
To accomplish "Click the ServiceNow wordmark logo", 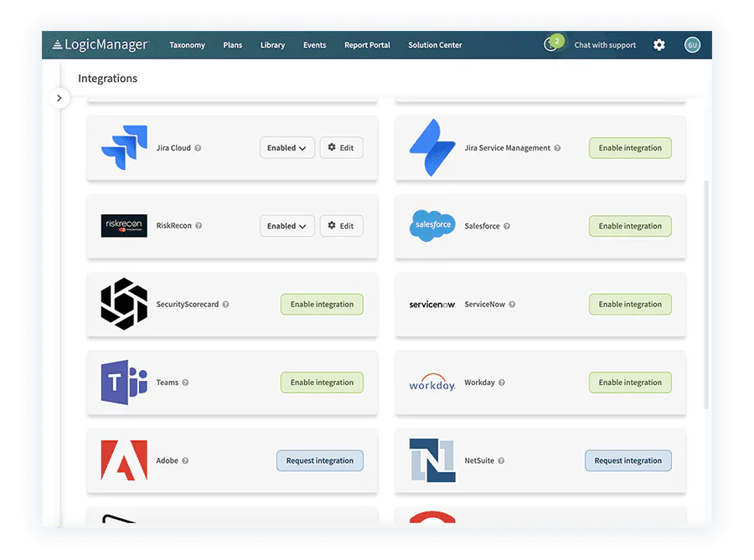I will (432, 304).
